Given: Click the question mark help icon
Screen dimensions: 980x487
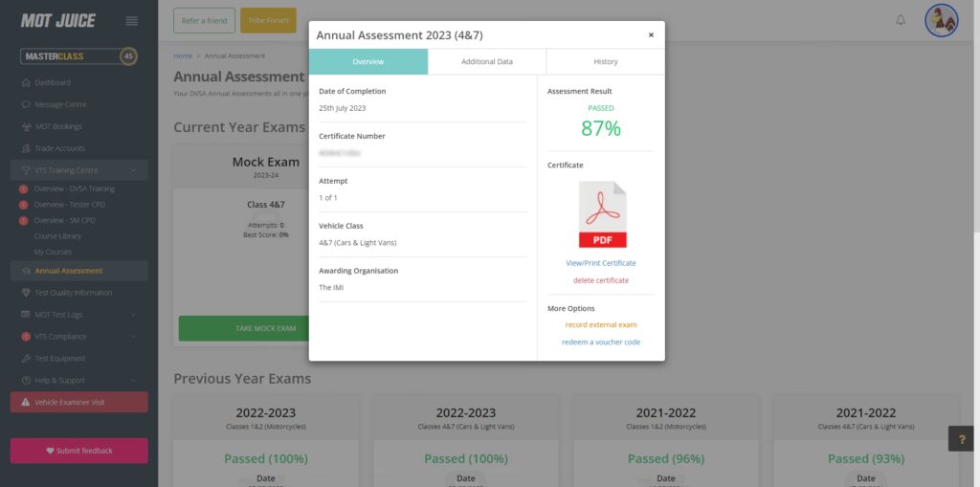Looking at the screenshot, I should (961, 437).
